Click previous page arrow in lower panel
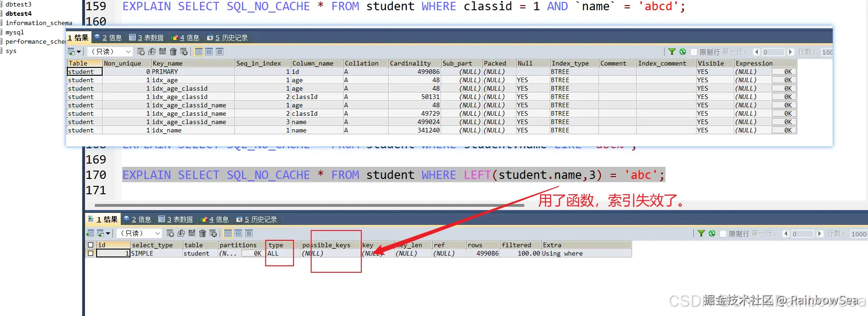 pyautogui.click(x=786, y=234)
